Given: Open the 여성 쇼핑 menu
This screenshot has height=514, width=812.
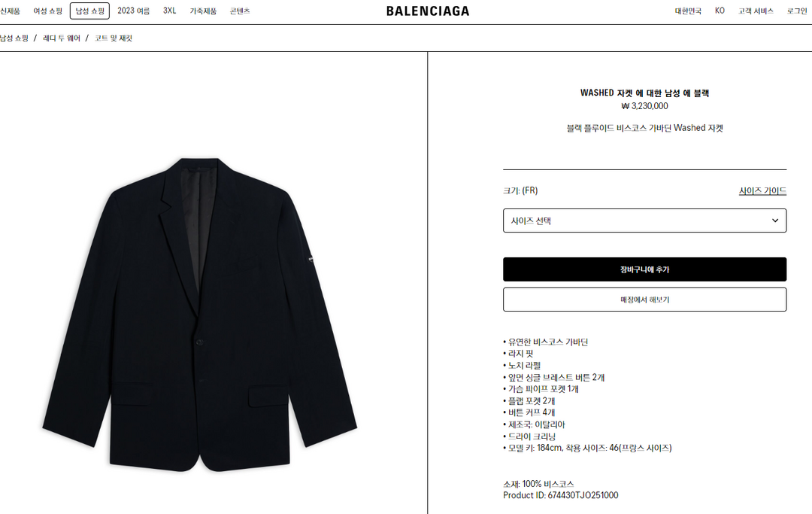Looking at the screenshot, I should (47, 11).
